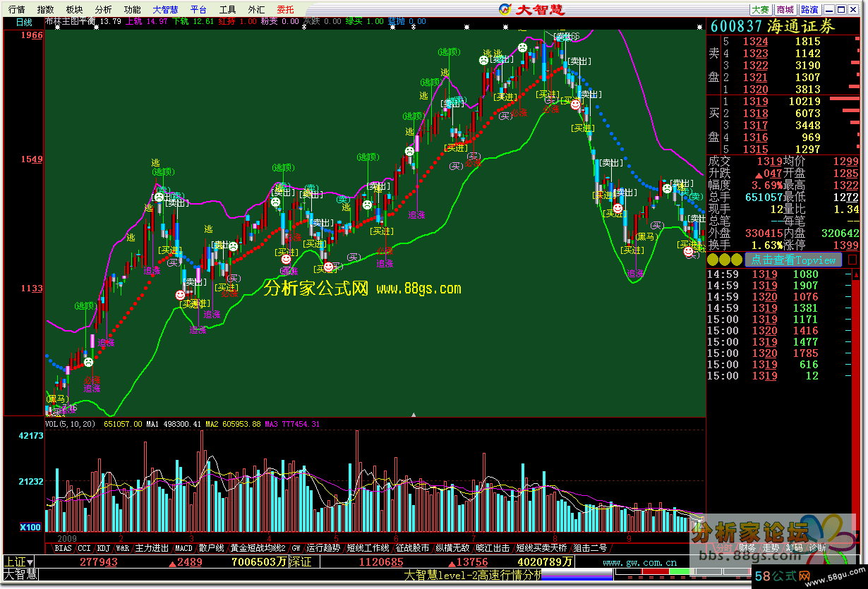The height and width of the screenshot is (589, 868).
Task: Open the 大智慧 menu
Action: (165, 9)
